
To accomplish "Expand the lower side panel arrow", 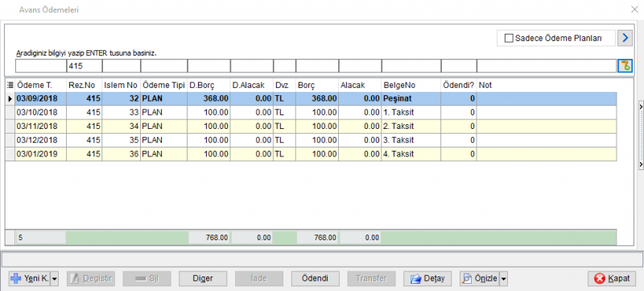I will (641, 164).
